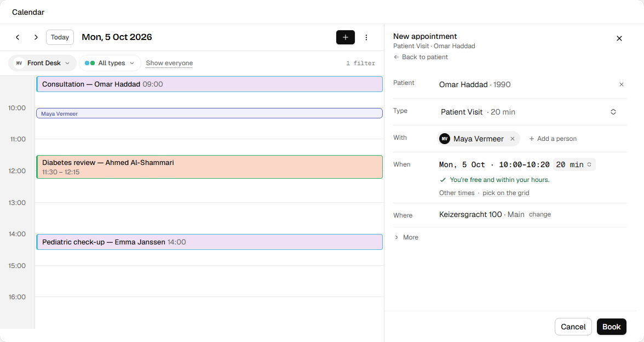The height and width of the screenshot is (342, 644).
Task: Click the When date and time value
Action: [x=494, y=165]
